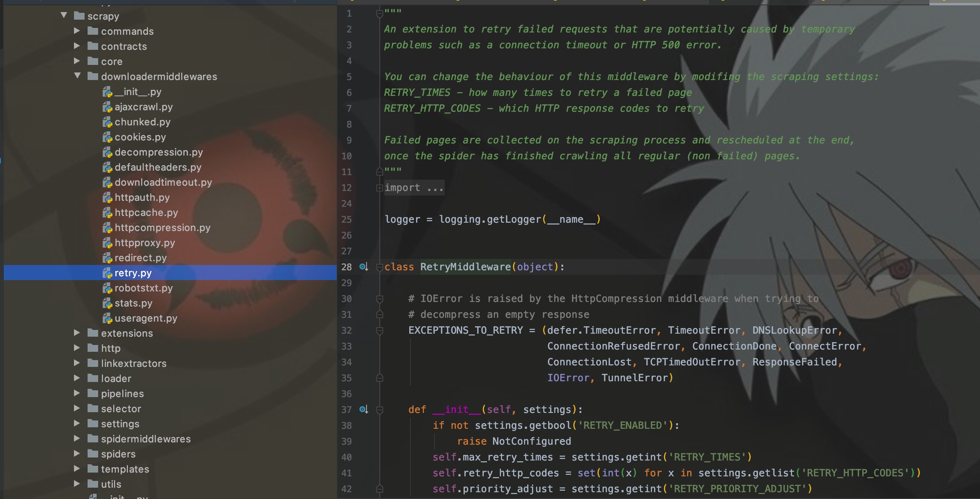Expand the extensions folder arrow
Image resolution: width=980 pixels, height=499 pixels.
pos(77,333)
